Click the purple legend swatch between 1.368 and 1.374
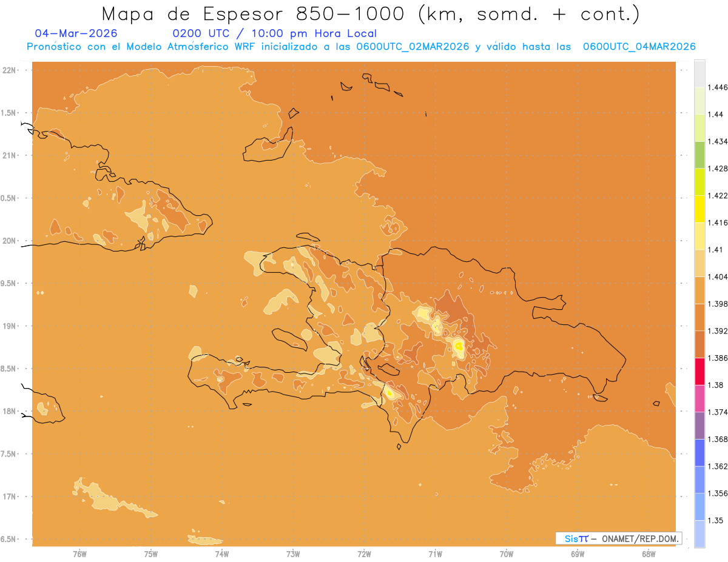This screenshot has height=562, width=728. click(699, 426)
